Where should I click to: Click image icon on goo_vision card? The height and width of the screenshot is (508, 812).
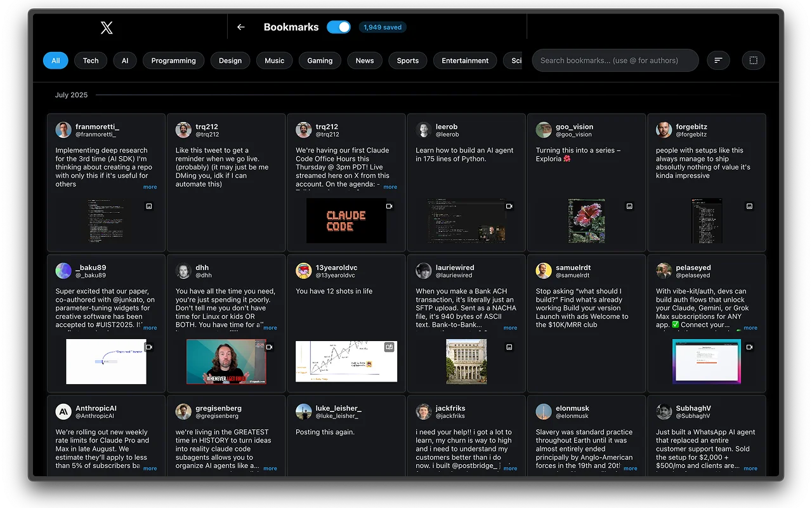click(x=629, y=206)
